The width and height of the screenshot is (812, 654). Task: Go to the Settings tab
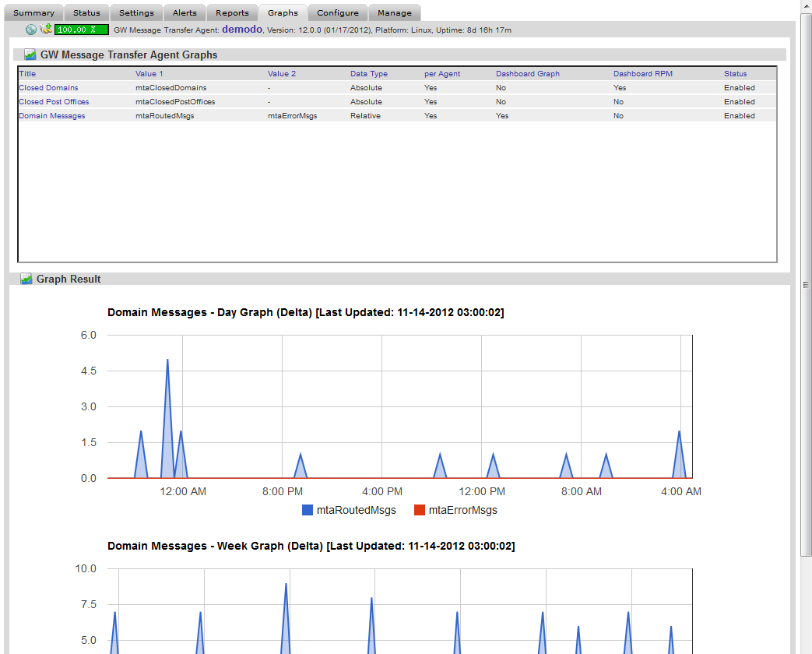136,12
